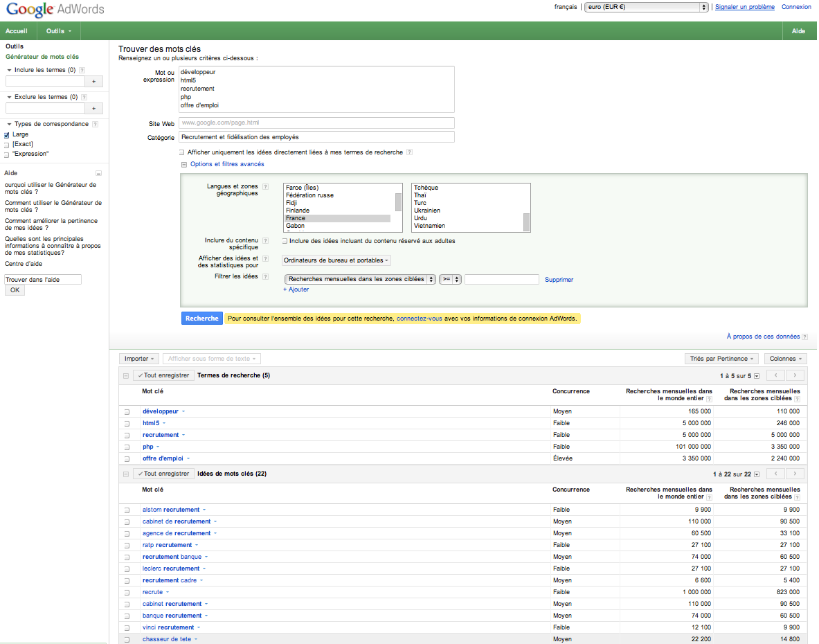This screenshot has width=819, height=644.
Task: Open Générateur de mots clés in sidebar
Action: [42, 57]
